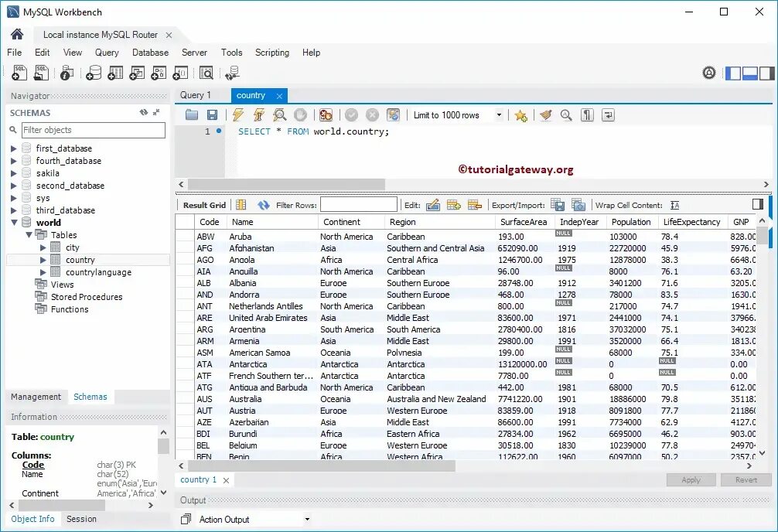778x532 pixels.
Task: Insert a new row icon
Action: point(454,205)
